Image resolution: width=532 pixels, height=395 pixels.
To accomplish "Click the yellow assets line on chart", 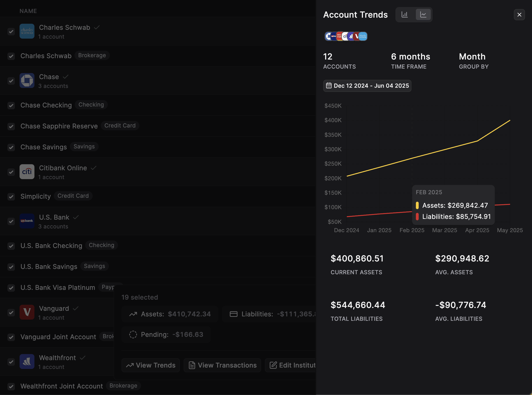I will (428, 154).
